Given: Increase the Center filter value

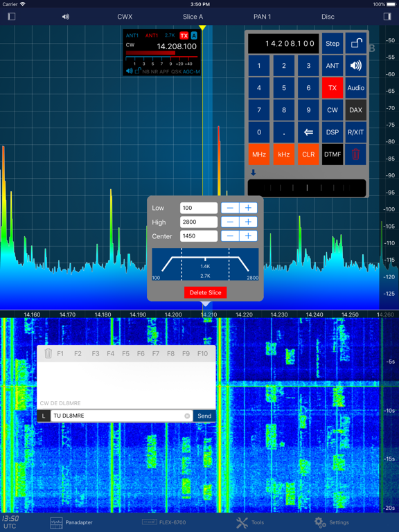Looking at the screenshot, I should tap(249, 236).
